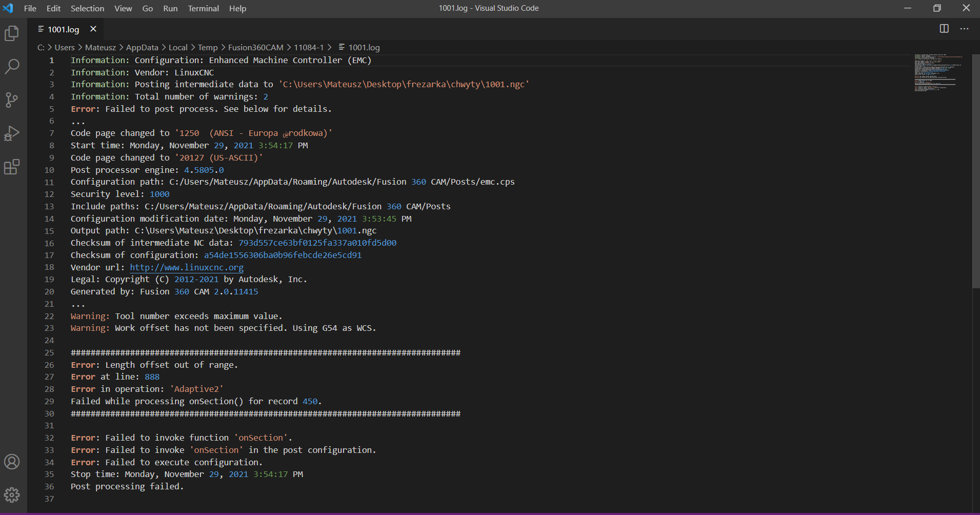
Task: Click the C: breadcrumb segment
Action: coord(41,47)
